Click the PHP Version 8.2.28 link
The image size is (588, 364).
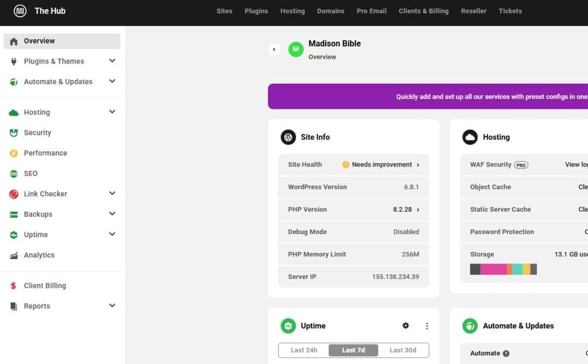pyautogui.click(x=406, y=209)
